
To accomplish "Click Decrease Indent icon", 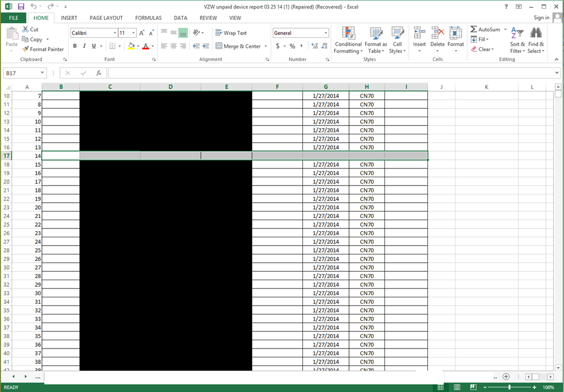I will pos(197,46).
